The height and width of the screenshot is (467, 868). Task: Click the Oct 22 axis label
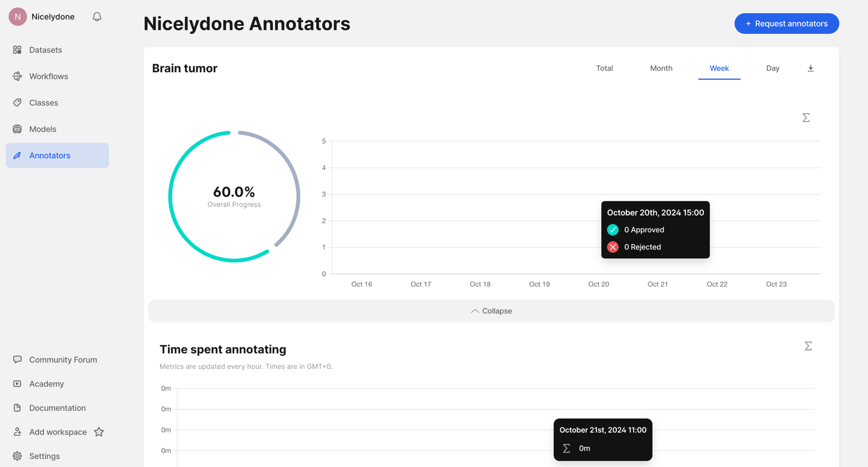click(x=717, y=284)
